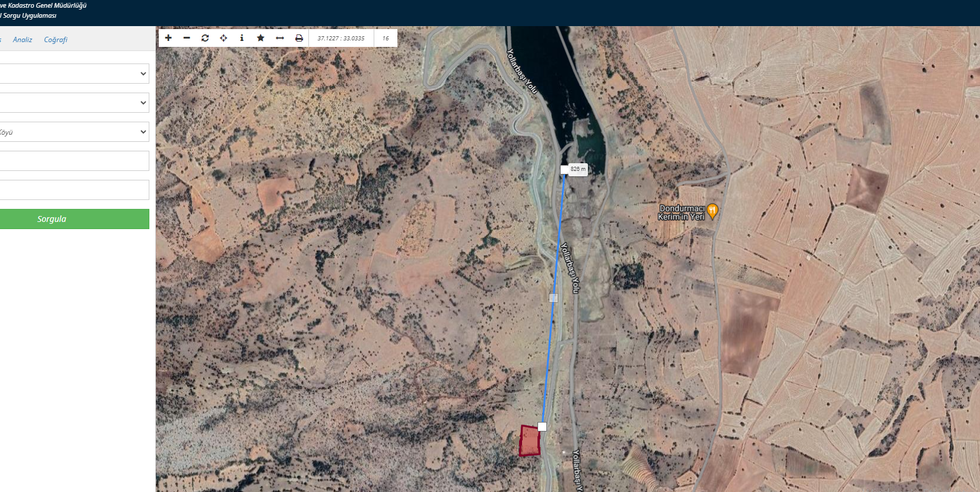Click the green Sorgula button
This screenshot has width=980, height=492.
click(74, 219)
